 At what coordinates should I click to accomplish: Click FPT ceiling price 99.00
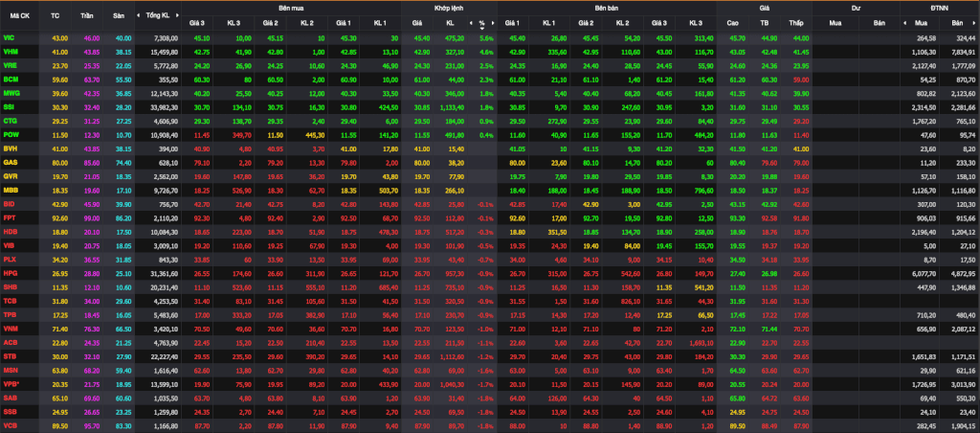click(91, 217)
